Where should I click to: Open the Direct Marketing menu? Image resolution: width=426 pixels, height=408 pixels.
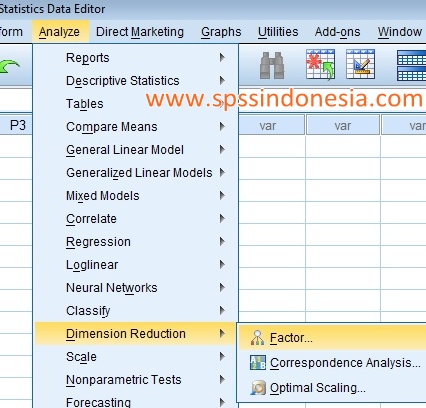(140, 32)
